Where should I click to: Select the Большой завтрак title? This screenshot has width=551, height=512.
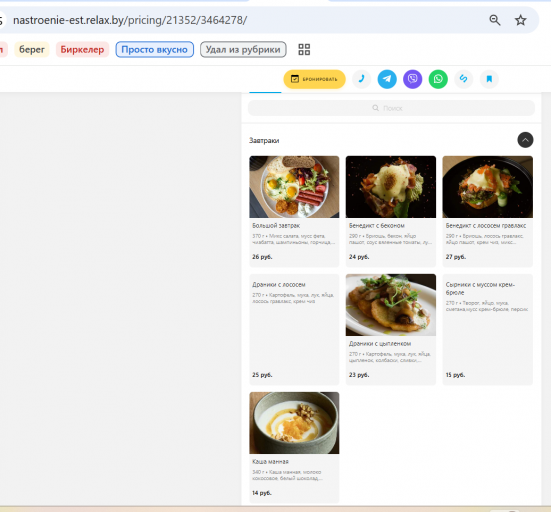coord(276,226)
